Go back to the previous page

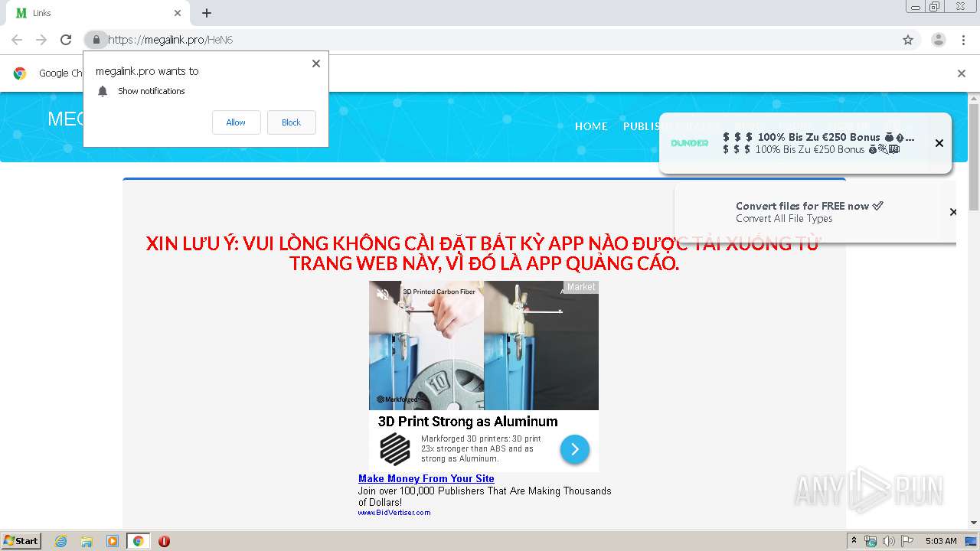pyautogui.click(x=17, y=40)
